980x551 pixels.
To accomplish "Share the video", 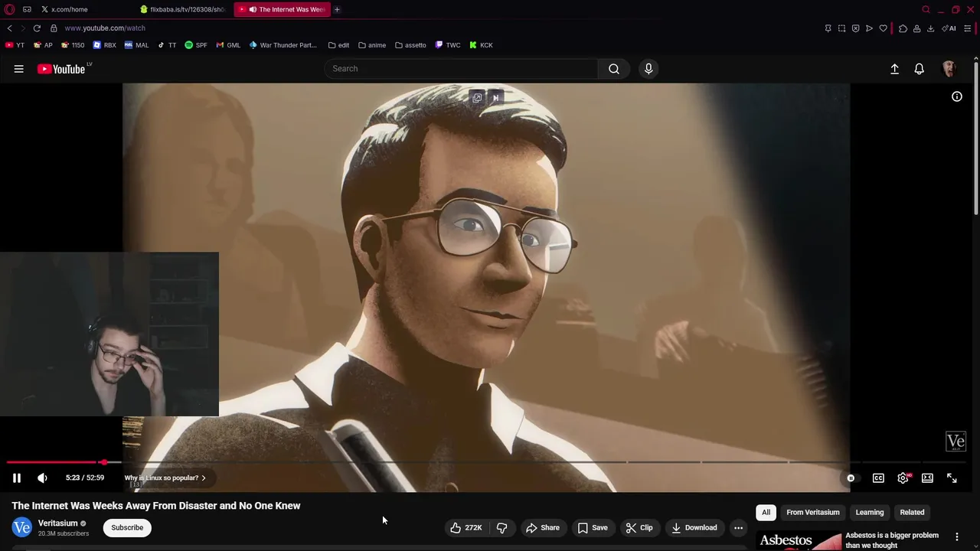I will [543, 527].
